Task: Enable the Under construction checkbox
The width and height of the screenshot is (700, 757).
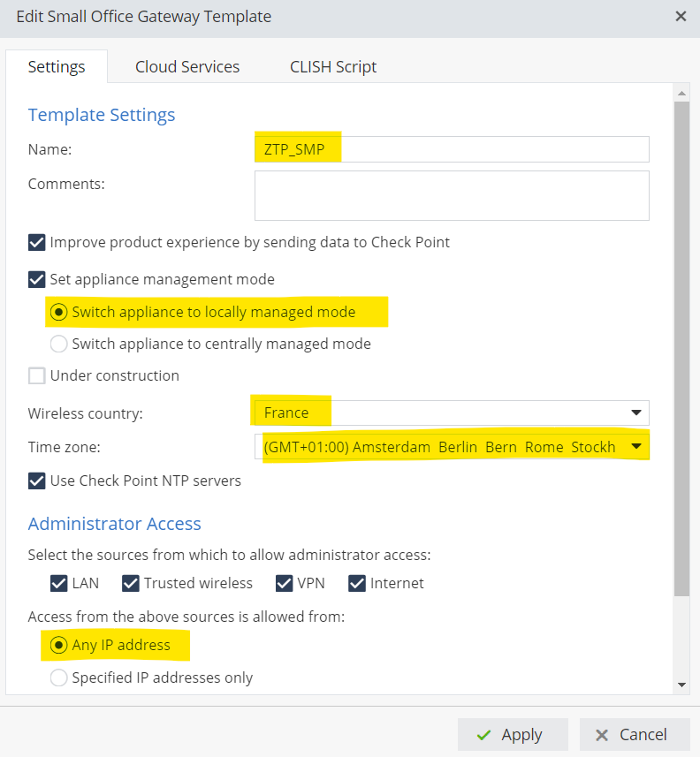Action: 37,375
